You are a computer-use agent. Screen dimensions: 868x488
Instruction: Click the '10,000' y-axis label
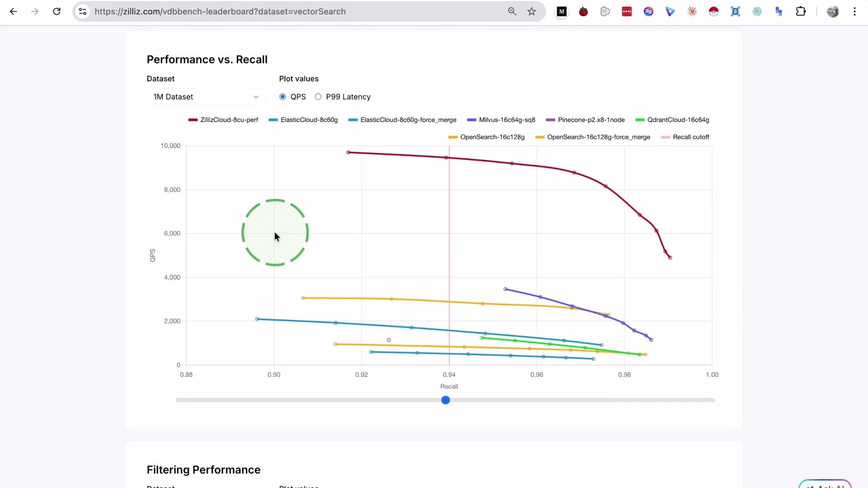click(x=170, y=145)
